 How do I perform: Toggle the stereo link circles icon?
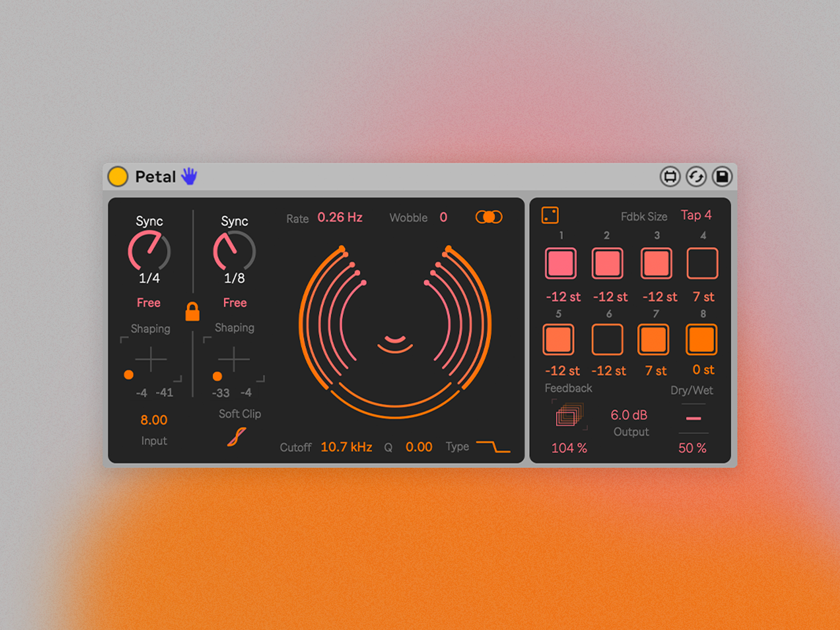pyautogui.click(x=489, y=217)
